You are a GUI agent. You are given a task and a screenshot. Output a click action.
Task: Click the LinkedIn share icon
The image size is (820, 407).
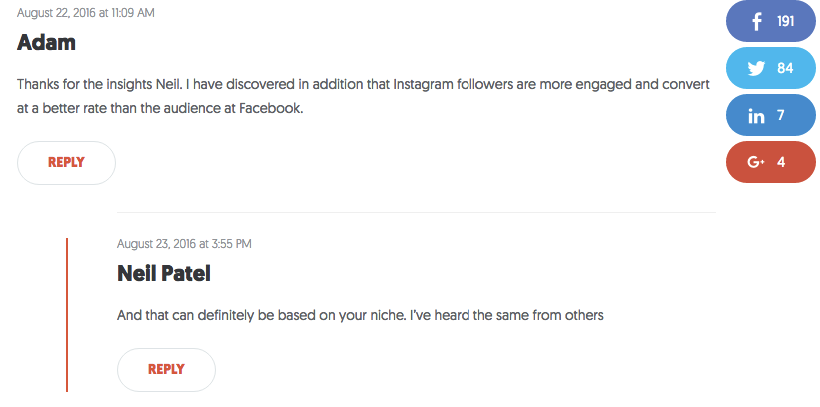pyautogui.click(x=756, y=116)
